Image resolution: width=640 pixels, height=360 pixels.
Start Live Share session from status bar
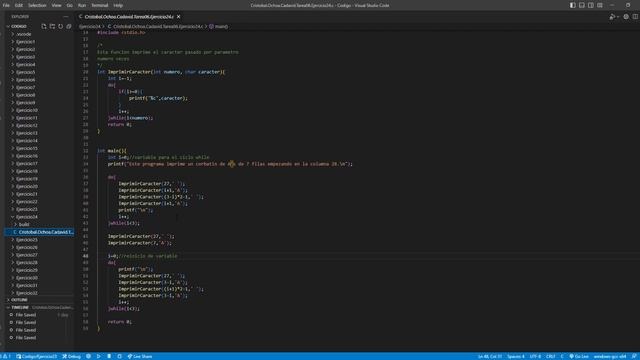(140, 356)
